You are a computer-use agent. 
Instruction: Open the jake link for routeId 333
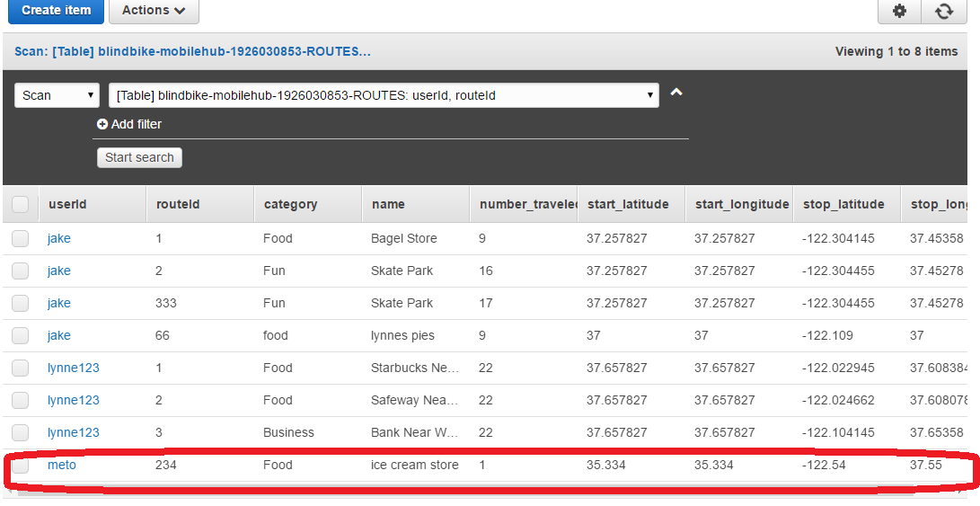click(x=59, y=303)
